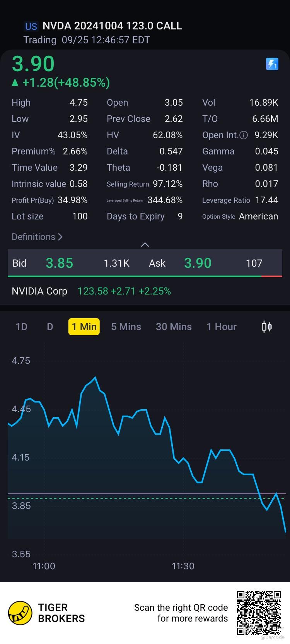Tap the blue lightning quick-trade icon
Image resolution: width=290 pixels, height=644 pixels.
tap(272, 64)
